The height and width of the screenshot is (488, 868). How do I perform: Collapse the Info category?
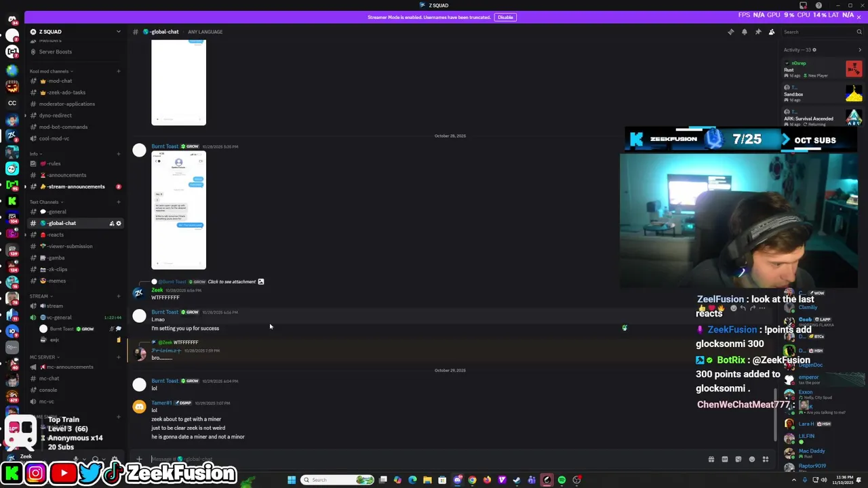35,154
